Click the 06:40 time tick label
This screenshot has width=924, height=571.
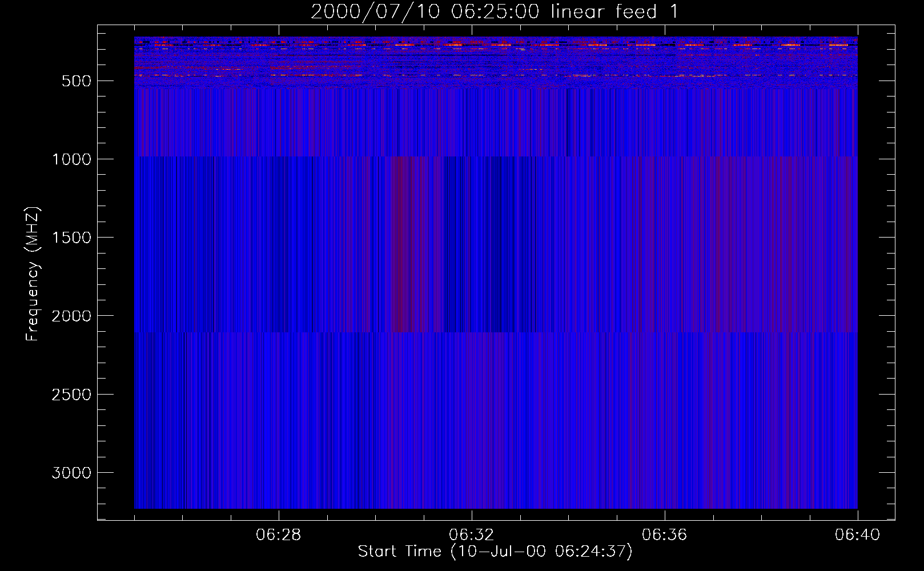[858, 535]
